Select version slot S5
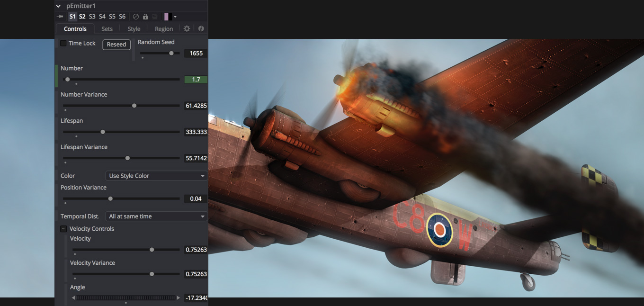644x306 pixels. pos(112,17)
